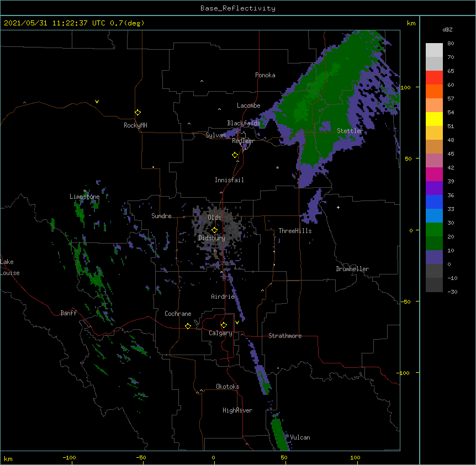Pick the orange 60-57 dBZ legend swatch

[434, 91]
